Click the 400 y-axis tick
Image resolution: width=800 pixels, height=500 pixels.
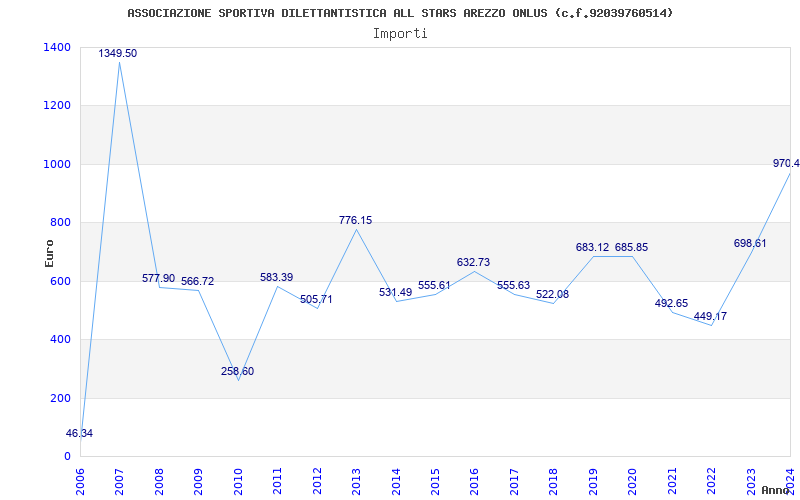(61, 340)
